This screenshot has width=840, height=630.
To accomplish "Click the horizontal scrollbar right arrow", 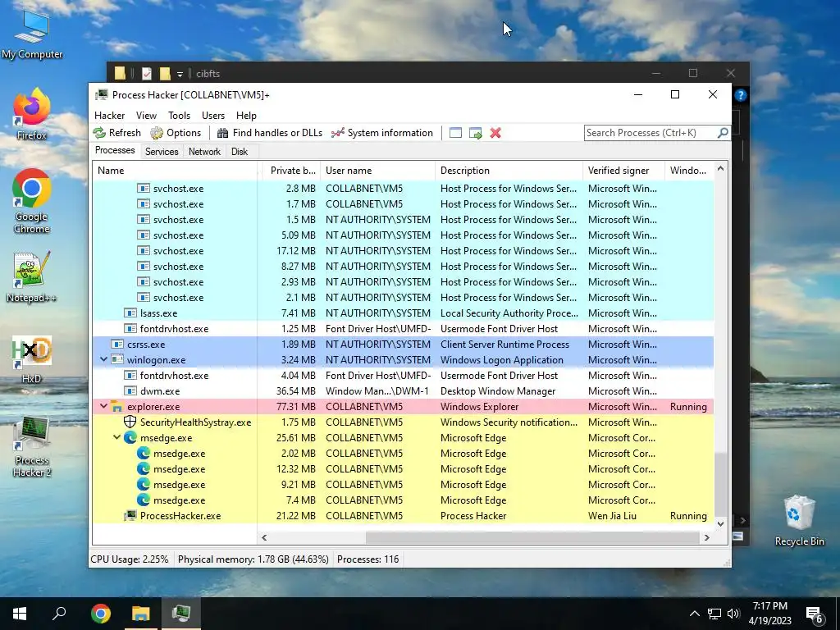I will click(x=706, y=537).
